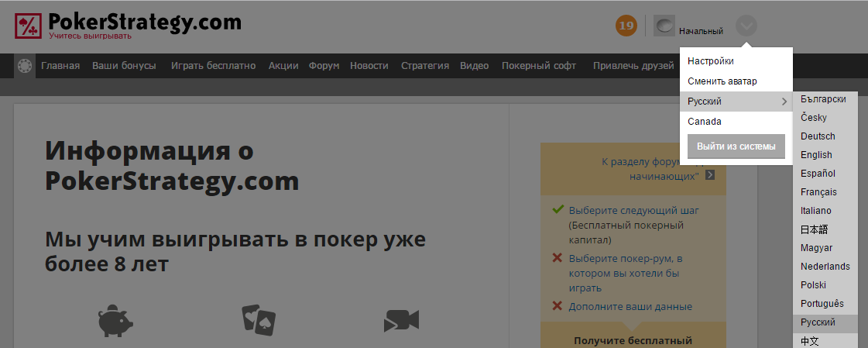Open the Акции menu item

[x=283, y=65]
